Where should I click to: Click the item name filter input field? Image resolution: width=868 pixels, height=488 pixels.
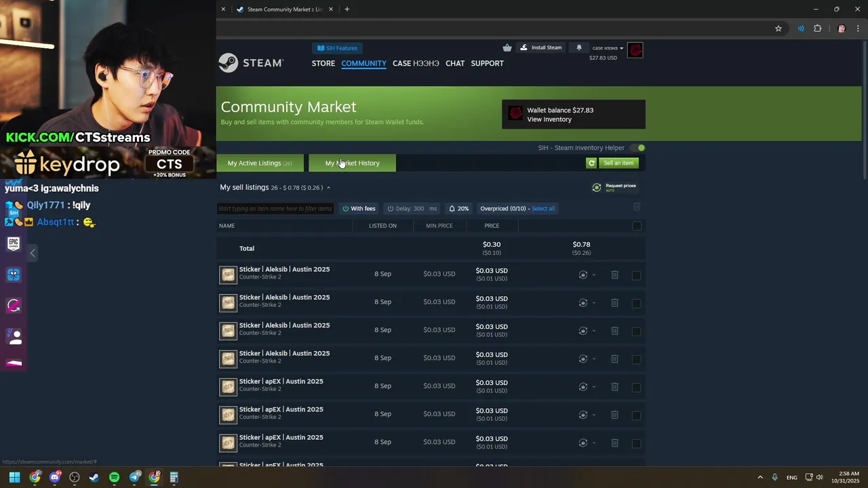tap(276, 209)
